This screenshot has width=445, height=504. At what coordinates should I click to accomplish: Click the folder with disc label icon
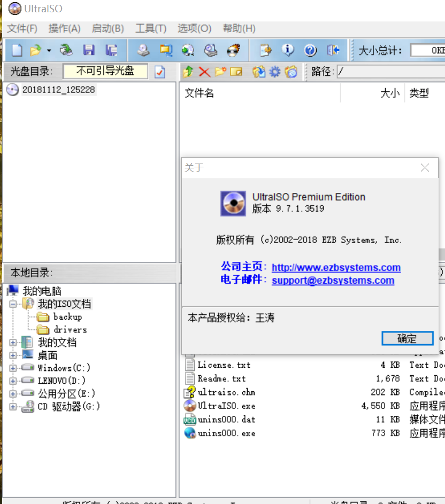291,72
